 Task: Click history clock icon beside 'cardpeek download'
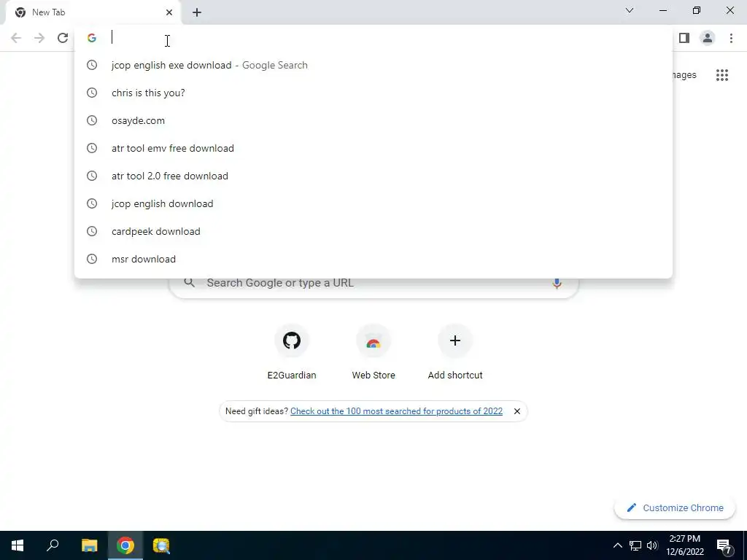tap(92, 231)
